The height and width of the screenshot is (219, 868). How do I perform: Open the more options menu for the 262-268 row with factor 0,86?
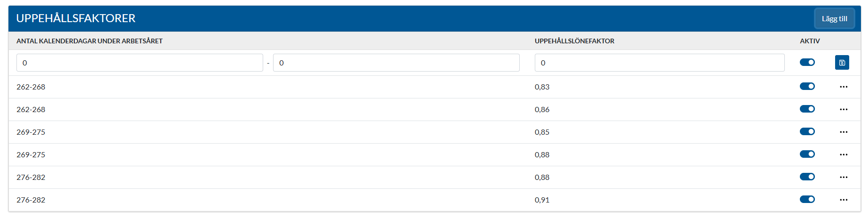pos(844,109)
